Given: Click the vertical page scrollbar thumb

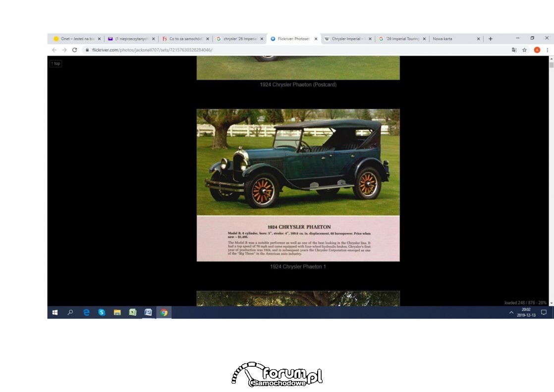Looking at the screenshot, I should point(551,65).
